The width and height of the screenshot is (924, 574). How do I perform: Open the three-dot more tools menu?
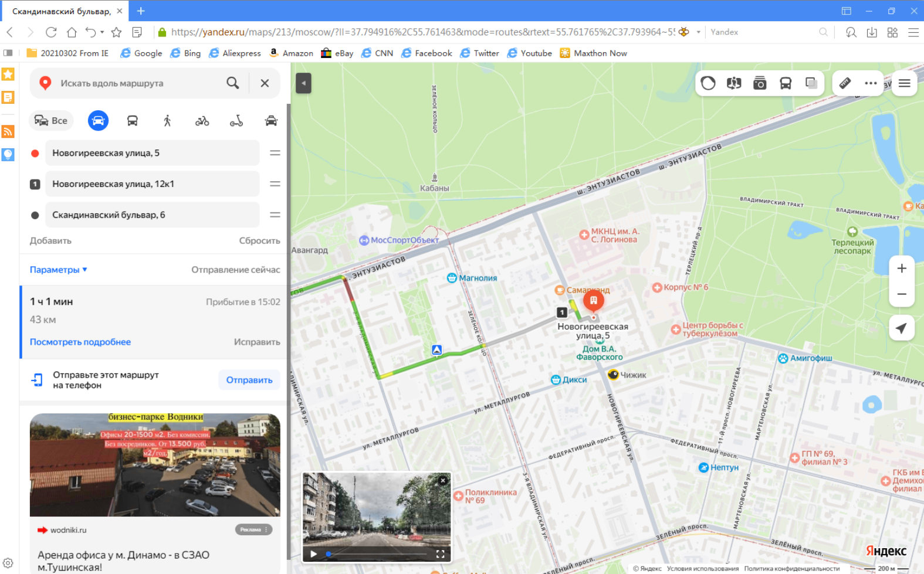click(871, 83)
